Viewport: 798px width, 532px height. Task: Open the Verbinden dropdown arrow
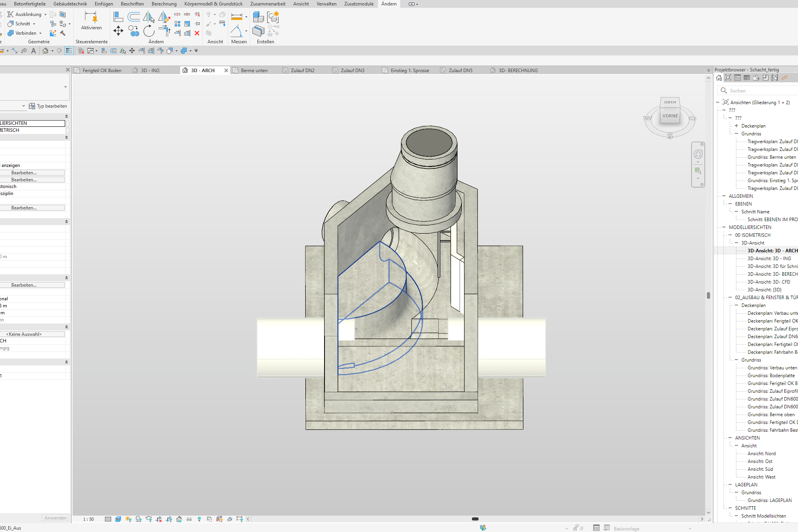(x=41, y=33)
